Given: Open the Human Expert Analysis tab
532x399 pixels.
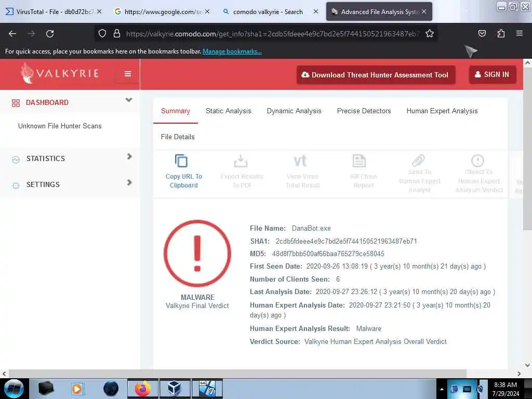Looking at the screenshot, I should tap(442, 111).
